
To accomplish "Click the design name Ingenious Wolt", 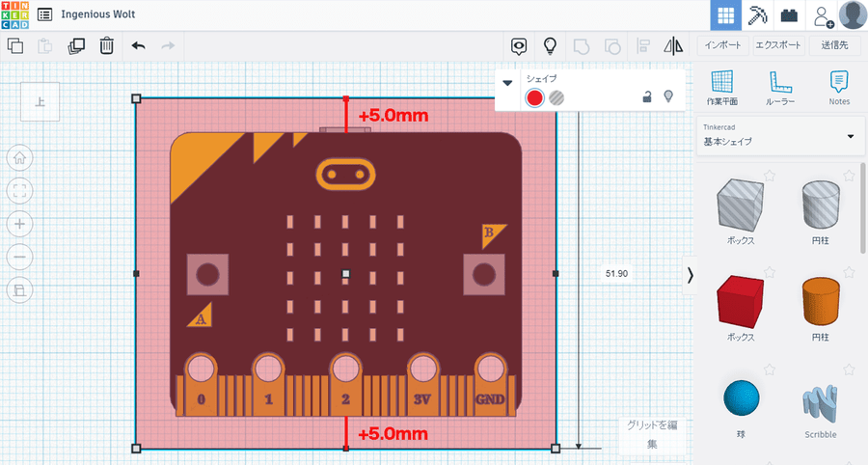I will coord(98,14).
